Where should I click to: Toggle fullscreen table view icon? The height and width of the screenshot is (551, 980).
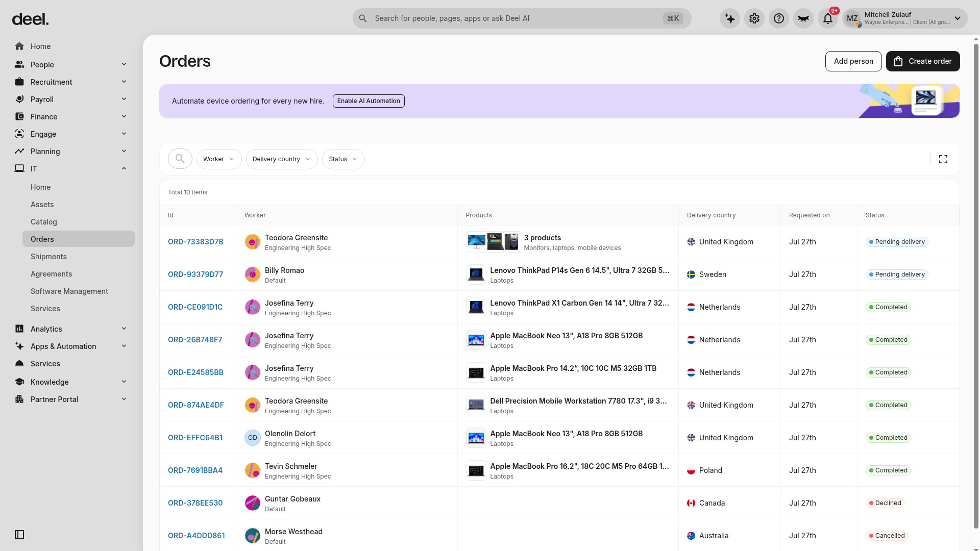(x=943, y=159)
